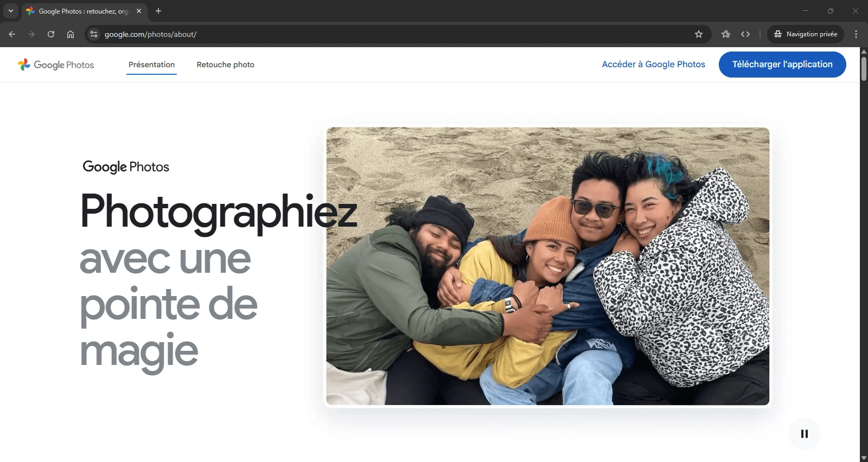Reload the page with refresh icon

tap(51, 34)
